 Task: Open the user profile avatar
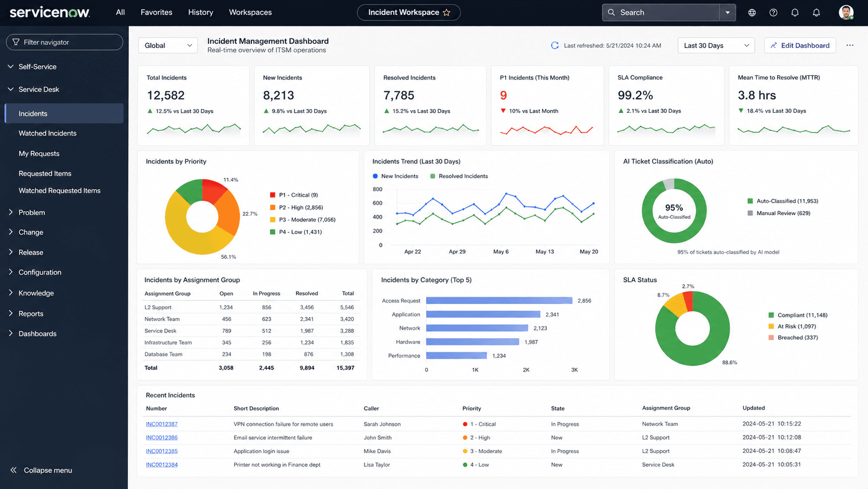846,12
